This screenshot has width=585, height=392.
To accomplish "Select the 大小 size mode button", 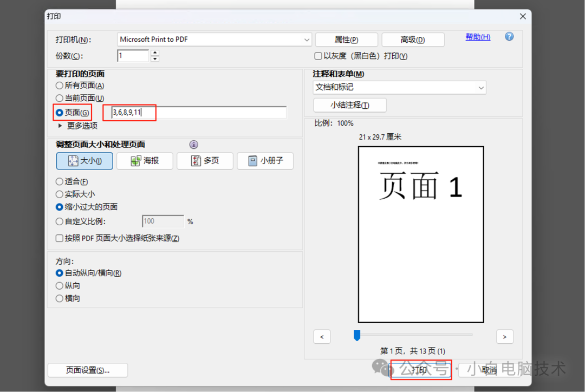I will tap(84, 161).
